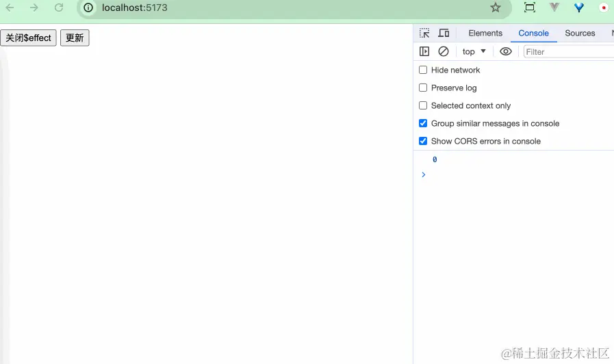Click the 关闭$effect button

tap(28, 38)
